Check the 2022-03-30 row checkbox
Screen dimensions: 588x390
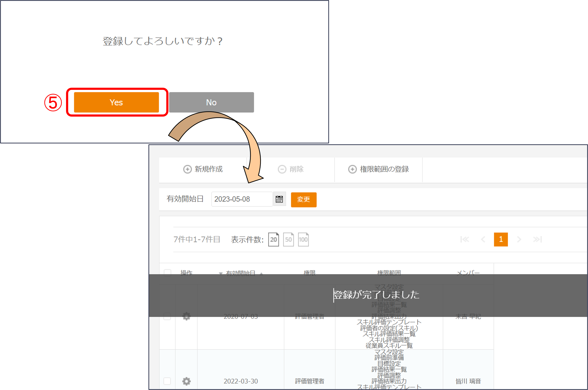point(167,381)
